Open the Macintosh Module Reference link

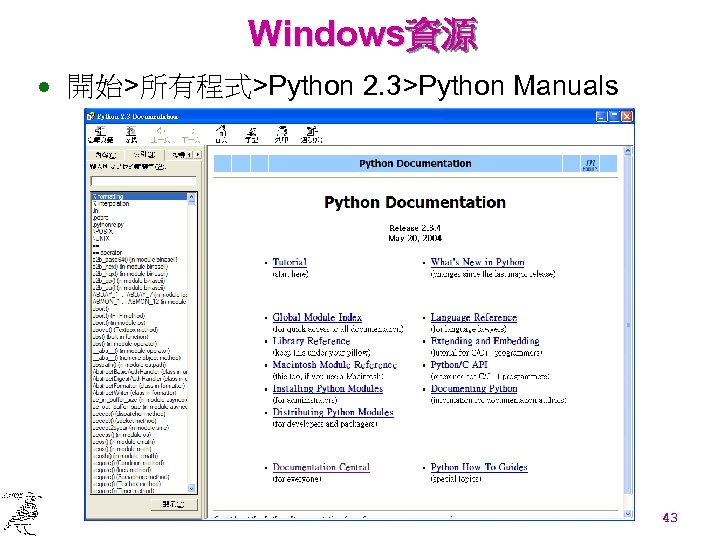[x=335, y=365]
